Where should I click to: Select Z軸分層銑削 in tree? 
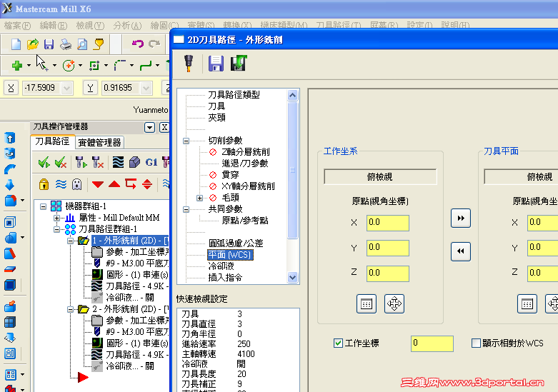[246, 152]
